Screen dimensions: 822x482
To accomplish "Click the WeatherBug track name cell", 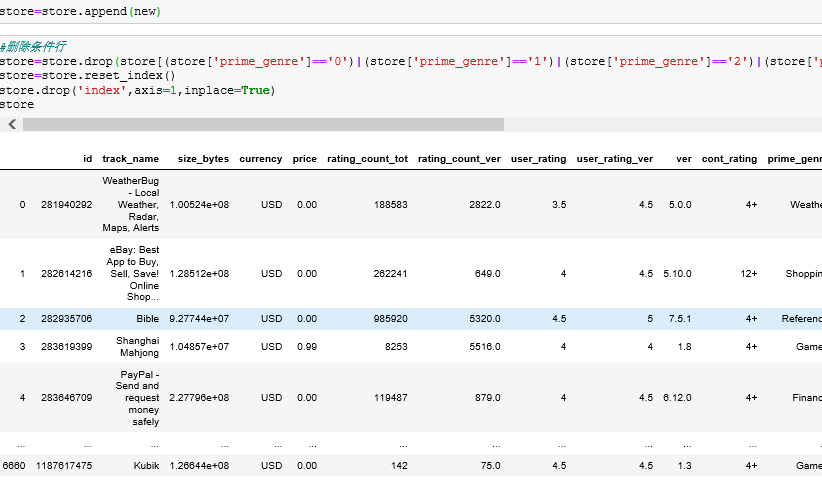I will click(x=131, y=205).
